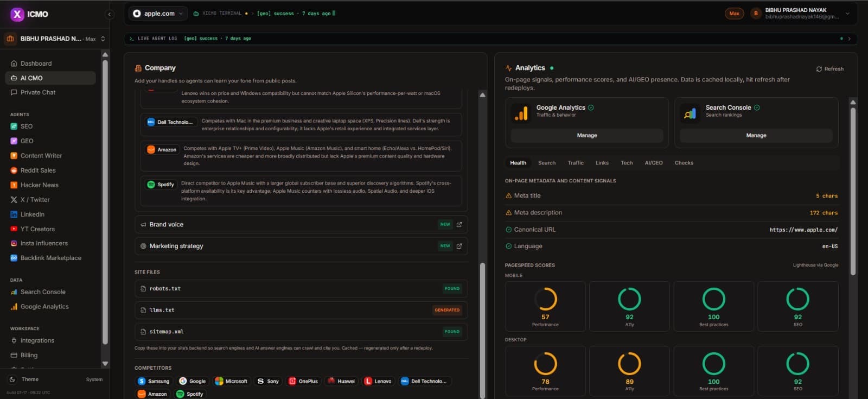Screen dimensions: 868x399
Task: Click the Company panel scroll-up arrow
Action: 482,95
